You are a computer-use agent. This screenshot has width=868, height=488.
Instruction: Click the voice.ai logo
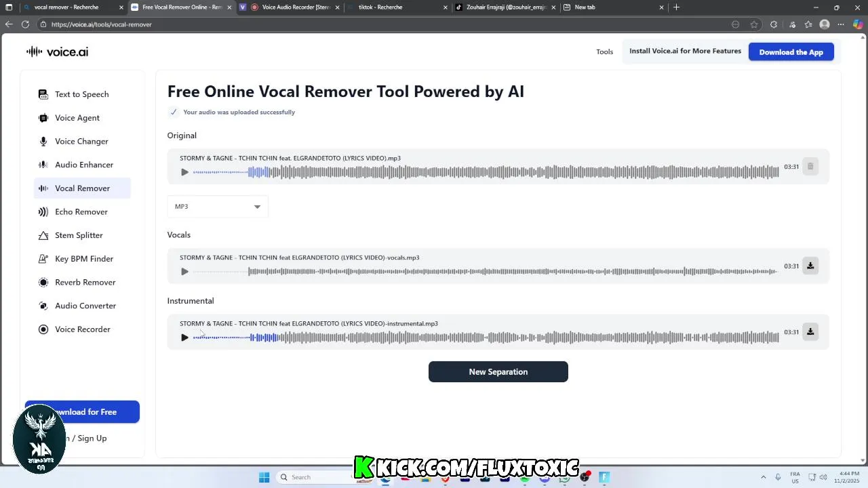click(x=57, y=52)
